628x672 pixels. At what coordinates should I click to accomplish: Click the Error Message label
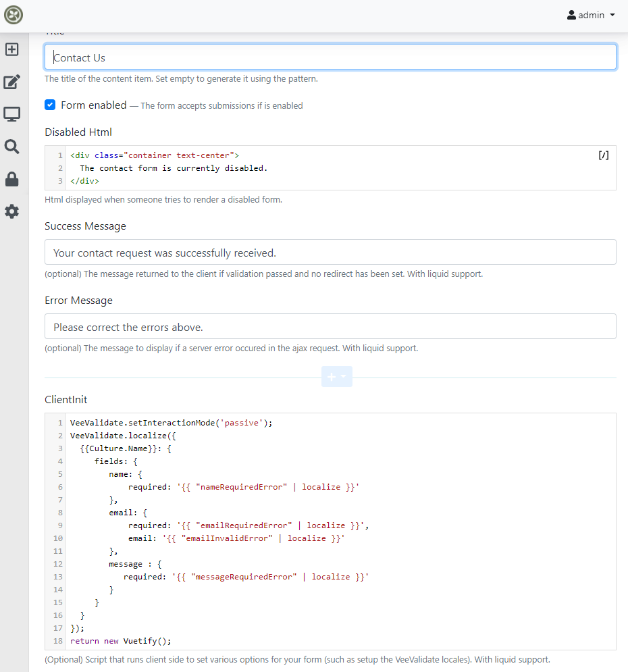pyautogui.click(x=79, y=301)
